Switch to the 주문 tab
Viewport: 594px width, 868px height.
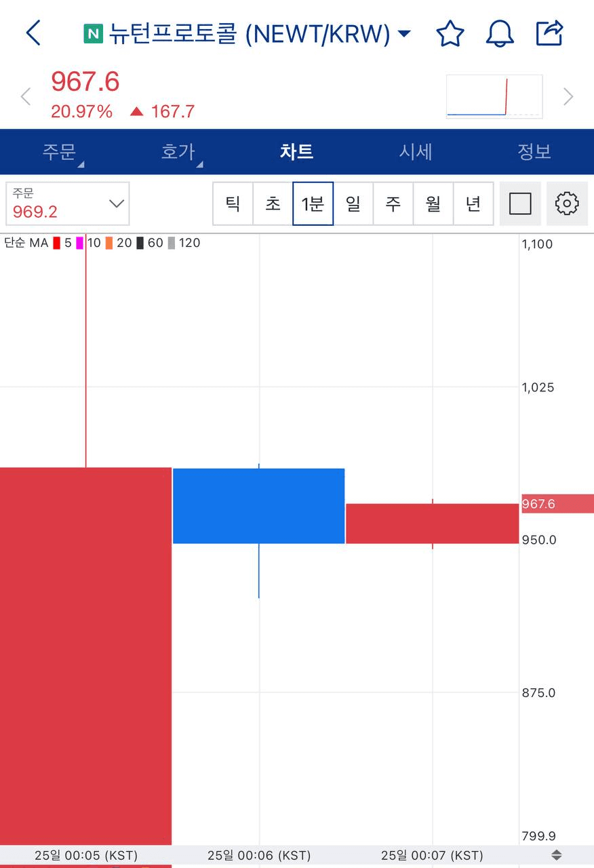tap(59, 151)
